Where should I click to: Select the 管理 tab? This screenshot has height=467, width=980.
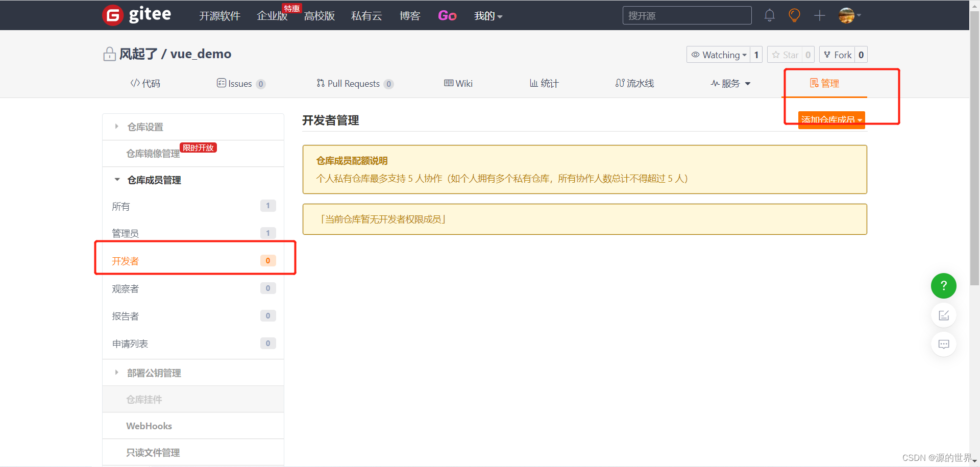pyautogui.click(x=824, y=83)
